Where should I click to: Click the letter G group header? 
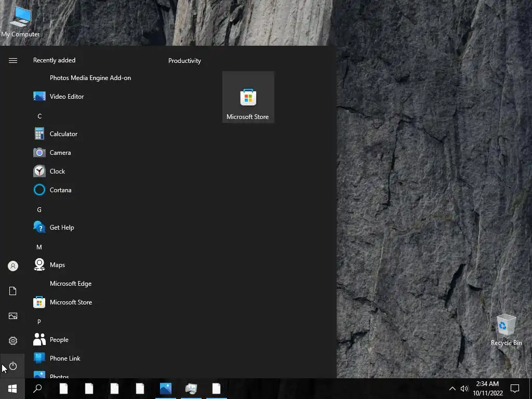39,210
